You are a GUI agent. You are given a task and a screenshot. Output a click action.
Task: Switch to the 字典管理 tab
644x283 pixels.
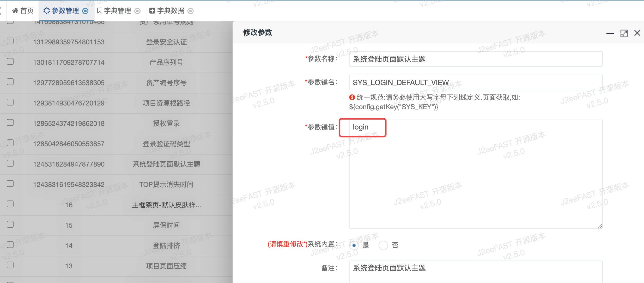(x=117, y=11)
